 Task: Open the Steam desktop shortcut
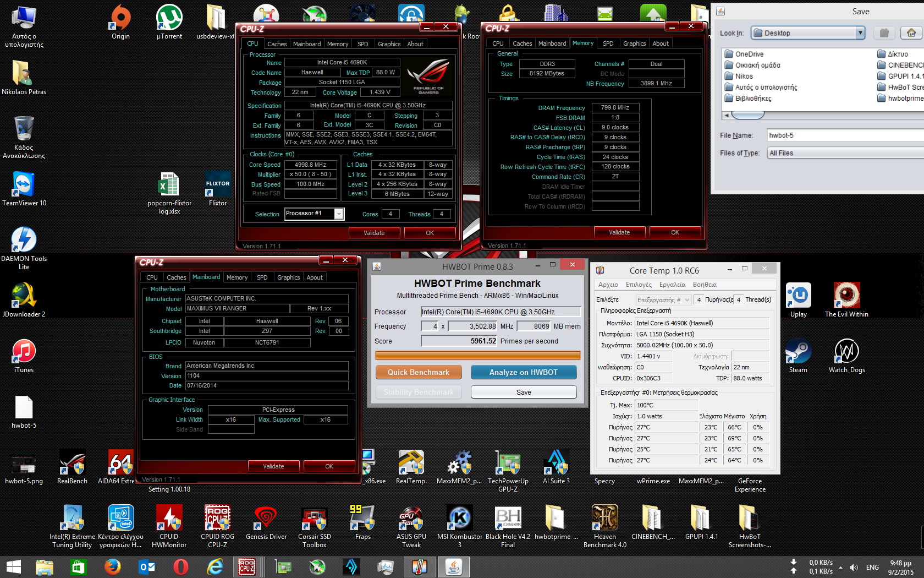click(798, 356)
